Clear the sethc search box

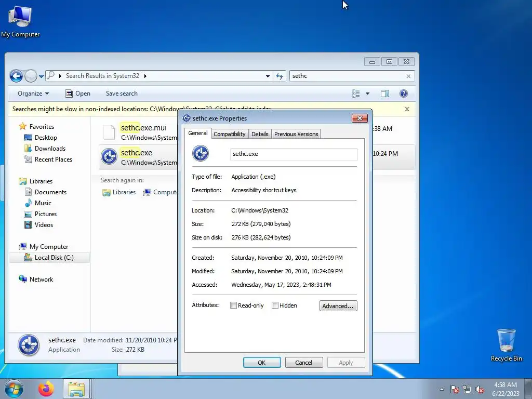[x=408, y=76]
